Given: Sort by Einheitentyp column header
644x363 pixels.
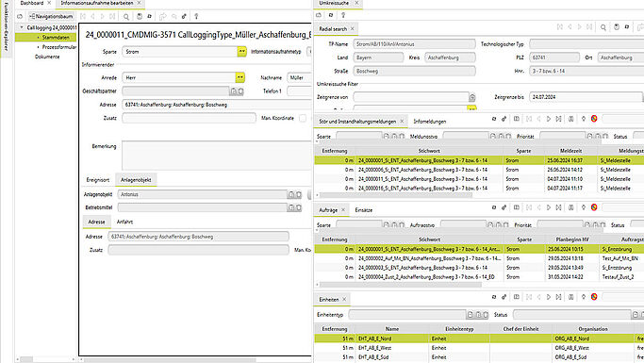Looking at the screenshot, I should (459, 329).
